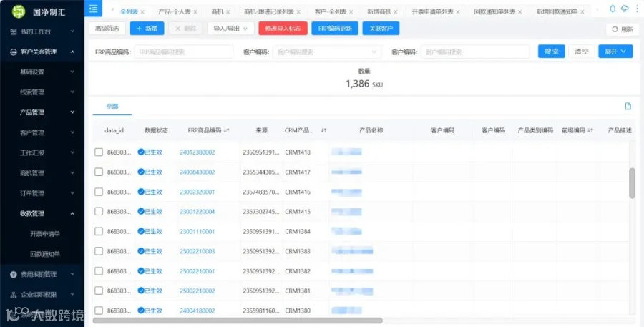Close the 产品-个人表 tab
644x327 pixels.
tap(195, 12)
